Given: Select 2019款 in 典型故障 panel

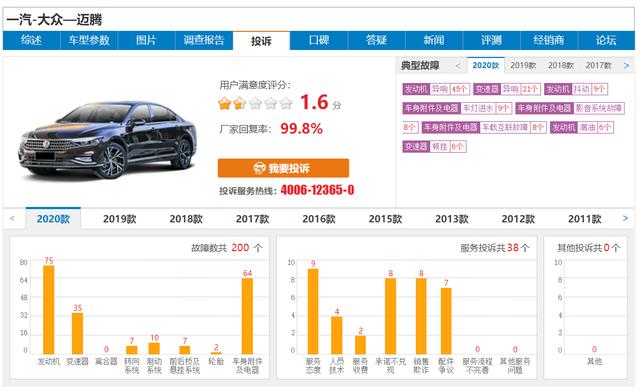Looking at the screenshot, I should pos(523,65).
